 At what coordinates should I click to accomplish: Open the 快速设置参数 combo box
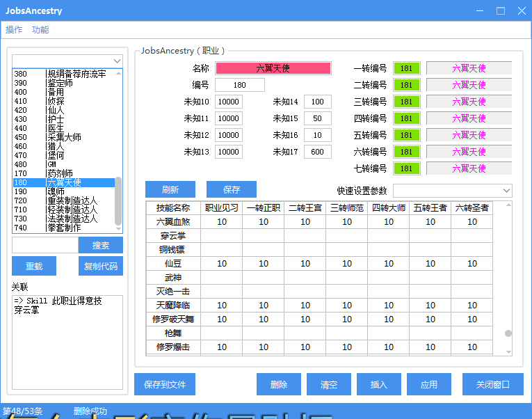(453, 191)
